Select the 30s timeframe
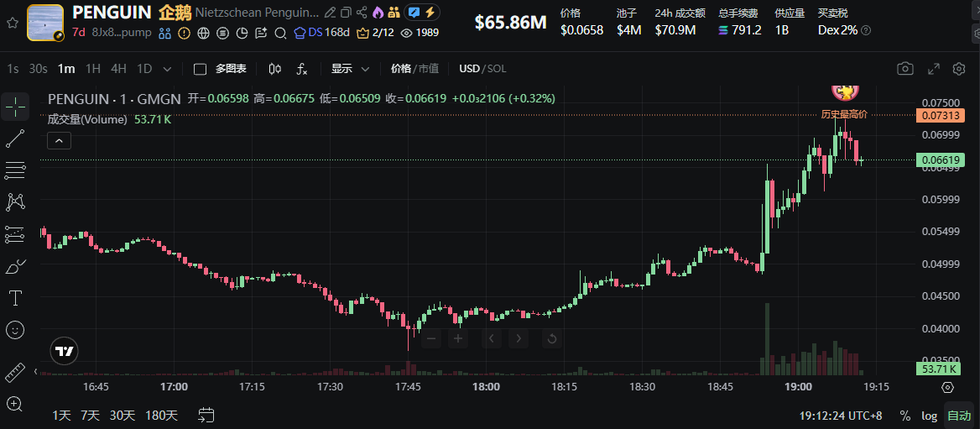This screenshot has width=980, height=429. [x=38, y=69]
